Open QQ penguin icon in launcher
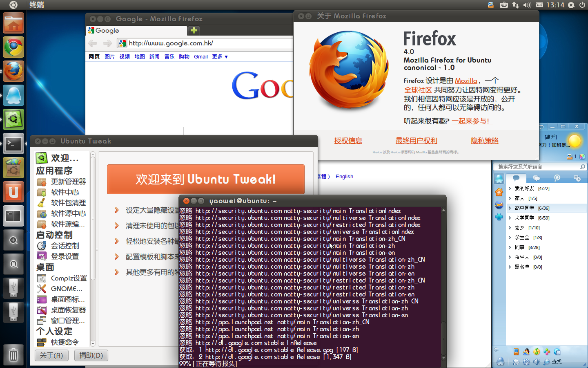This screenshot has width=588, height=368. (x=13, y=95)
